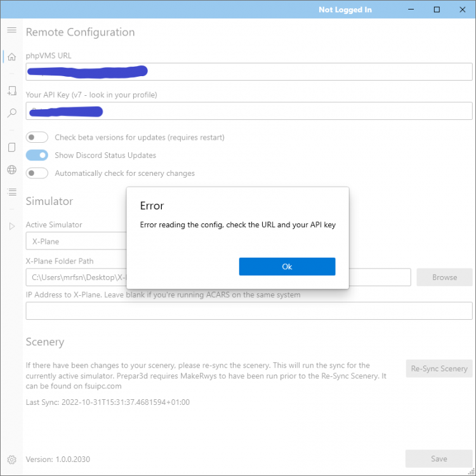Go to the Home page icon
The height and width of the screenshot is (476, 476).
pos(11,56)
